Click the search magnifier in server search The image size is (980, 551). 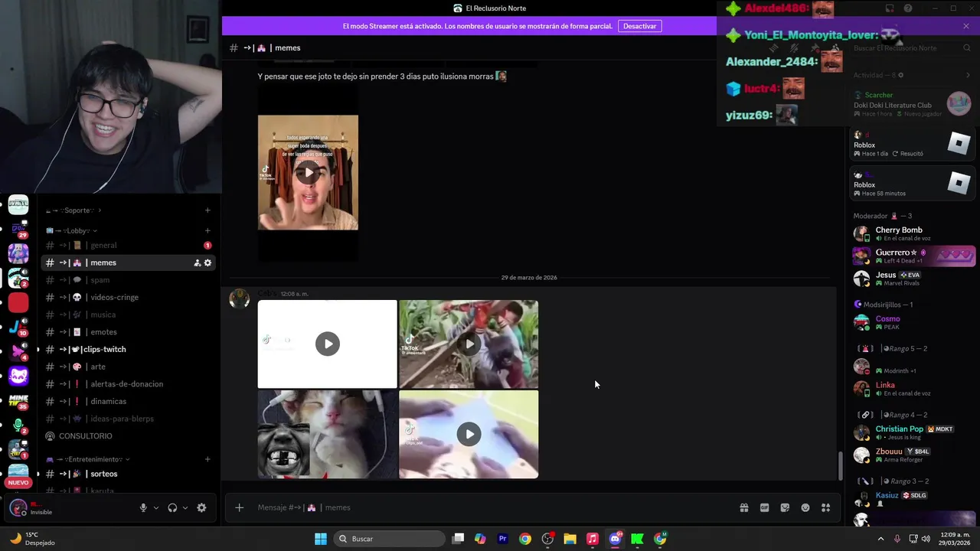967,47
